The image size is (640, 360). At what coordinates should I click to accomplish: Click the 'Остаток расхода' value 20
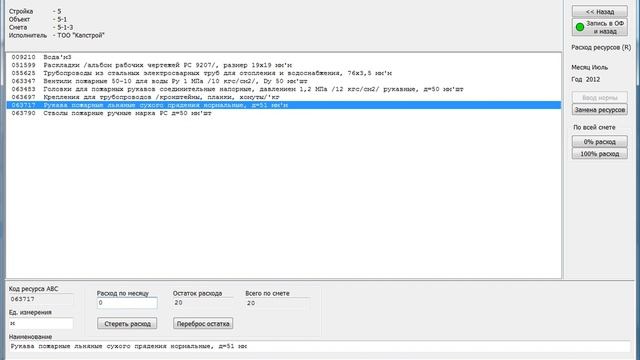coord(203,303)
